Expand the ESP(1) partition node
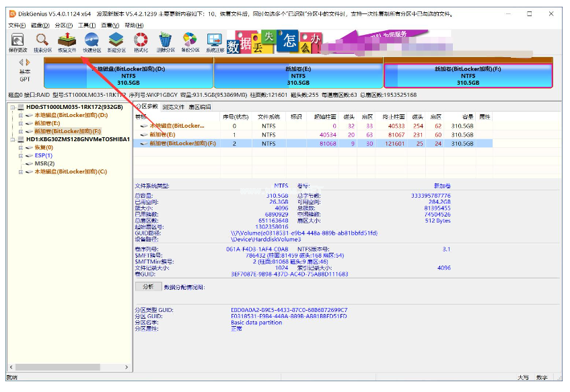 click(20, 155)
